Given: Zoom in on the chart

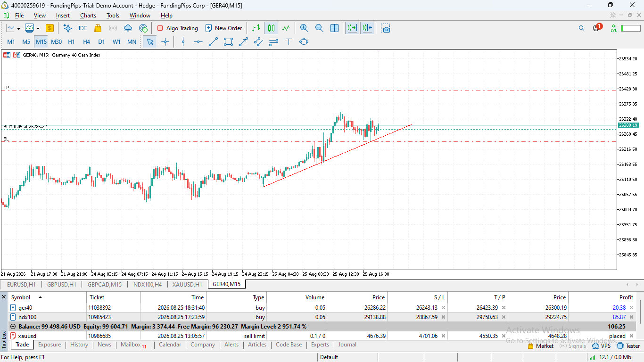Looking at the screenshot, I should coord(304,28).
